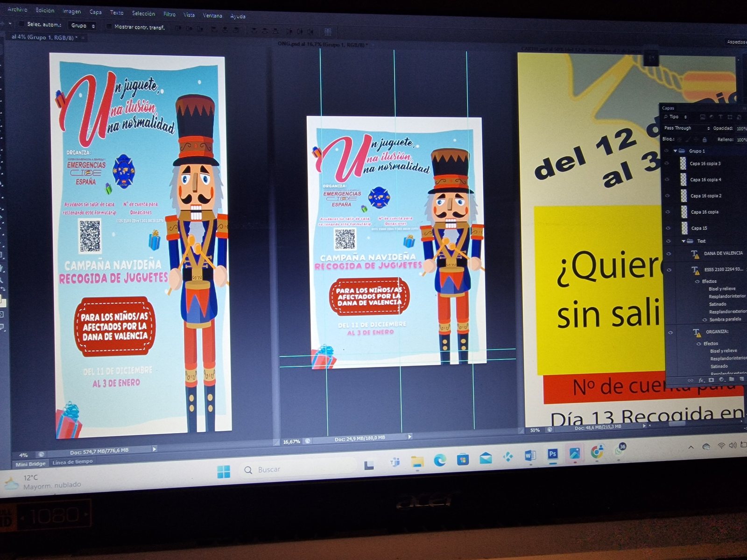Open the tool preset picker arrow in options bar

[10, 23]
